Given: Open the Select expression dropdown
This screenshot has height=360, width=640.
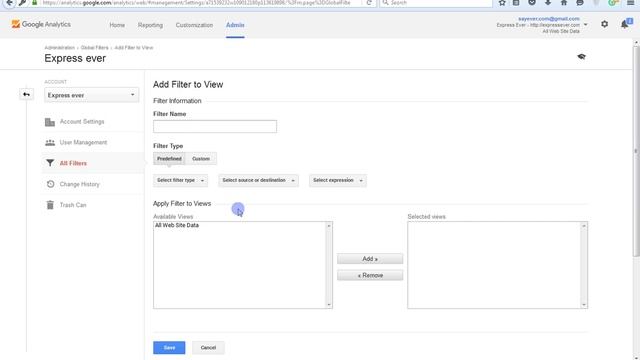Looking at the screenshot, I should [x=338, y=180].
